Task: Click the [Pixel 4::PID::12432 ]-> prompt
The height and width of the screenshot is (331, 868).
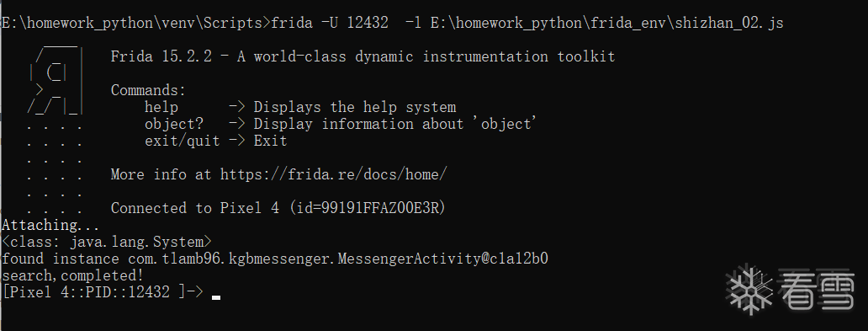Action: [x=103, y=291]
